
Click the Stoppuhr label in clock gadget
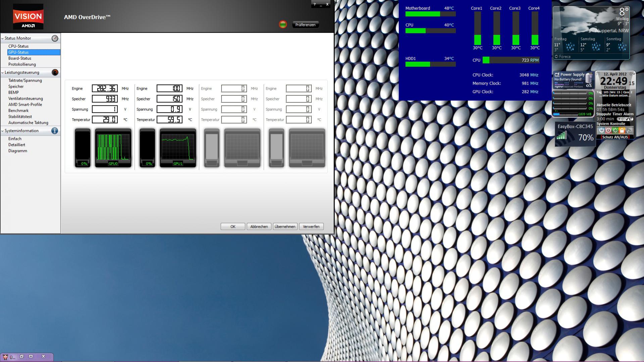(x=604, y=114)
